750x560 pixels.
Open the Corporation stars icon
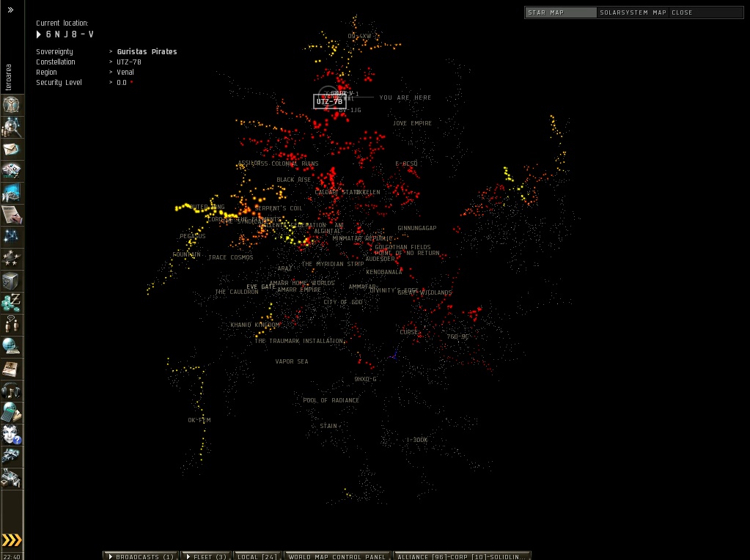pyautogui.click(x=12, y=259)
